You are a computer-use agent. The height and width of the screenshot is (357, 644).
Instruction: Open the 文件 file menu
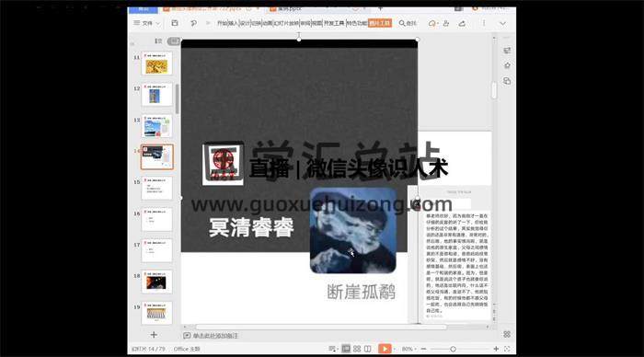pos(143,23)
